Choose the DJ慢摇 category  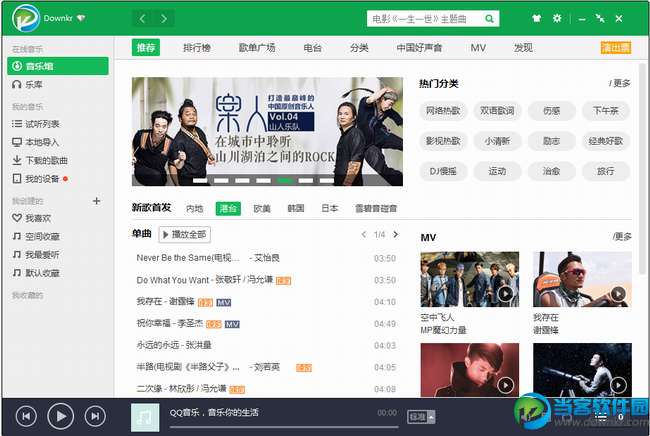[x=443, y=171]
